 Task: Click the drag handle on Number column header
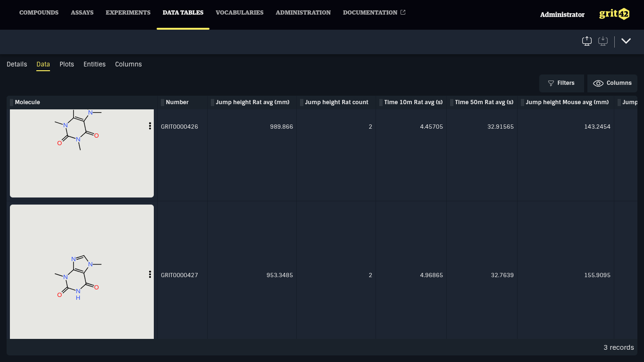coord(163,102)
